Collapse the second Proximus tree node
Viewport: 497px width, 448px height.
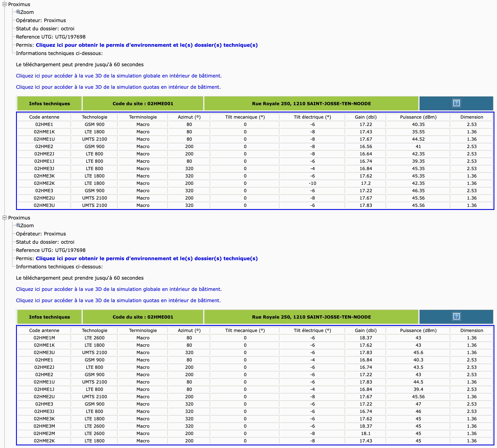(x=4, y=218)
